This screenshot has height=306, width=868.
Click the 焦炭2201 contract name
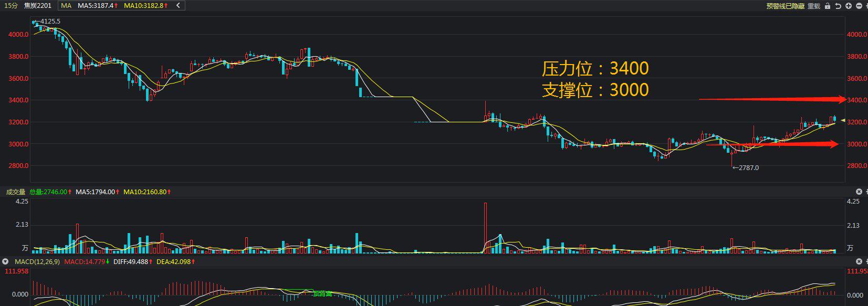point(38,6)
